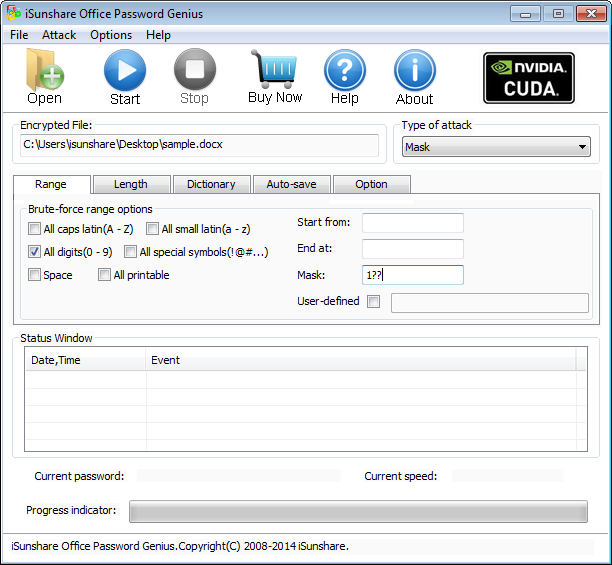Open the Help menu
The image size is (612, 565).
tap(158, 35)
